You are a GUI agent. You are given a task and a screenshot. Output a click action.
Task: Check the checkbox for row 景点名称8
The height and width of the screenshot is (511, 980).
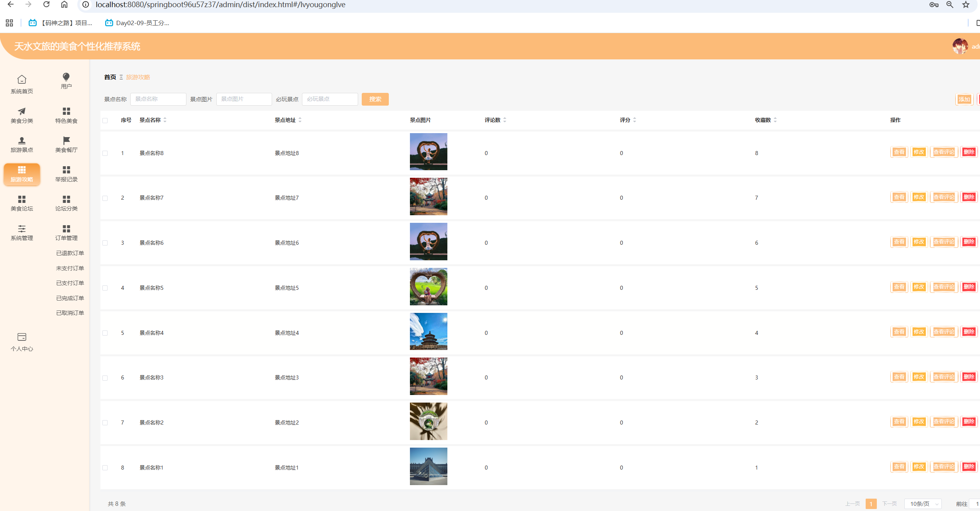[x=105, y=153]
